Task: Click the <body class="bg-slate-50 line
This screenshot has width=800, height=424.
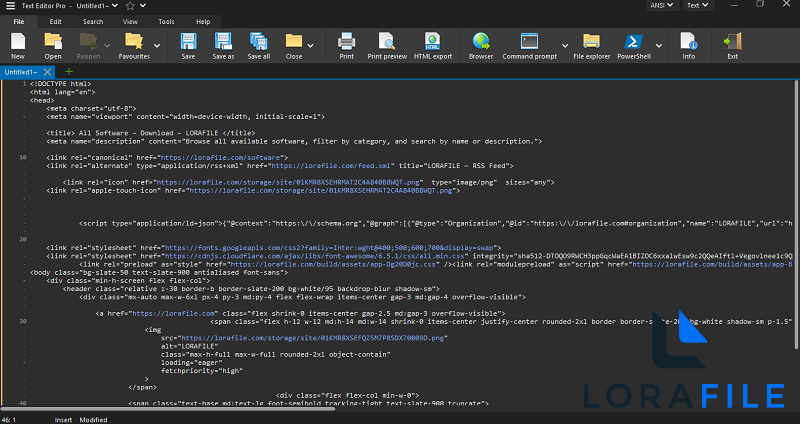Action: click(159, 272)
